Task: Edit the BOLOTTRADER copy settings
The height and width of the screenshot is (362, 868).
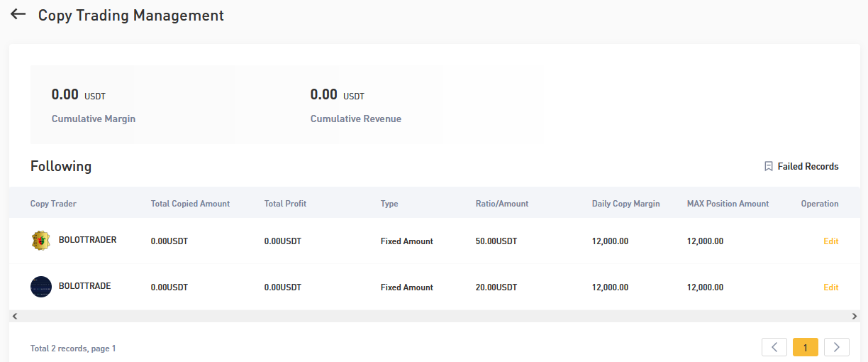Action: 830,241
